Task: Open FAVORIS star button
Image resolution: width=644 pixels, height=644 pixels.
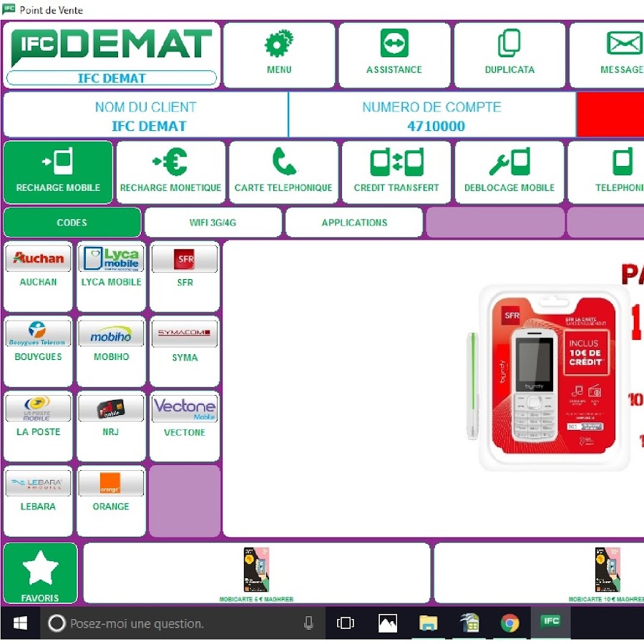Action: click(x=40, y=573)
